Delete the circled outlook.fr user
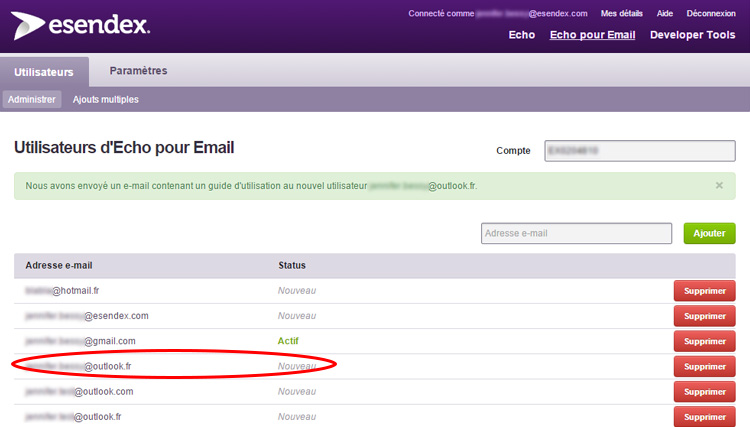 (704, 366)
